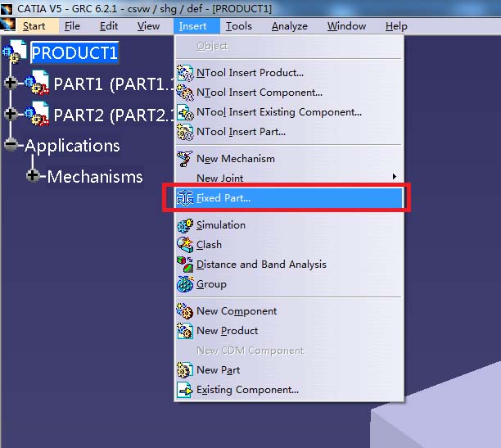Select Clash menu entry

click(x=289, y=245)
